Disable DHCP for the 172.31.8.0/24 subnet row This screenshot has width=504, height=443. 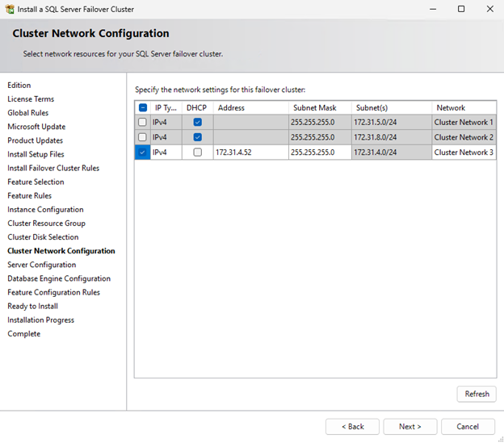tap(198, 137)
